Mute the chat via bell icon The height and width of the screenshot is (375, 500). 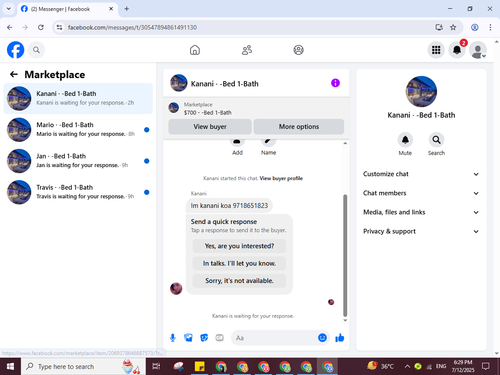click(405, 140)
